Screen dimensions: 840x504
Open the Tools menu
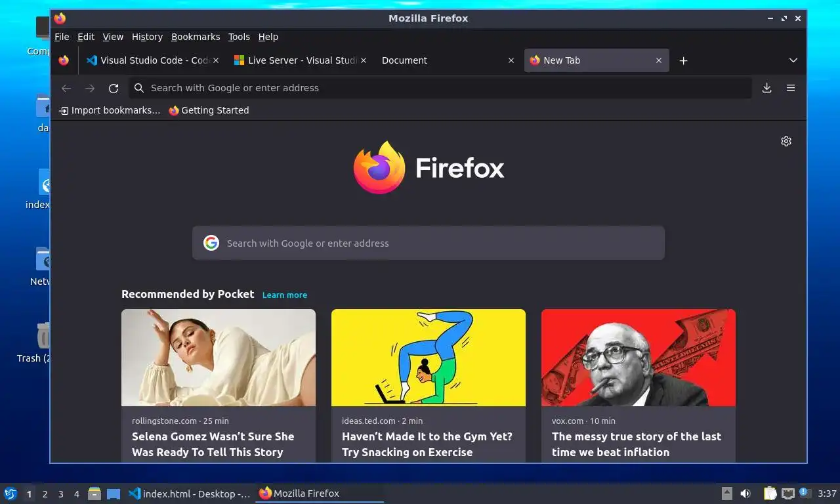coord(239,37)
